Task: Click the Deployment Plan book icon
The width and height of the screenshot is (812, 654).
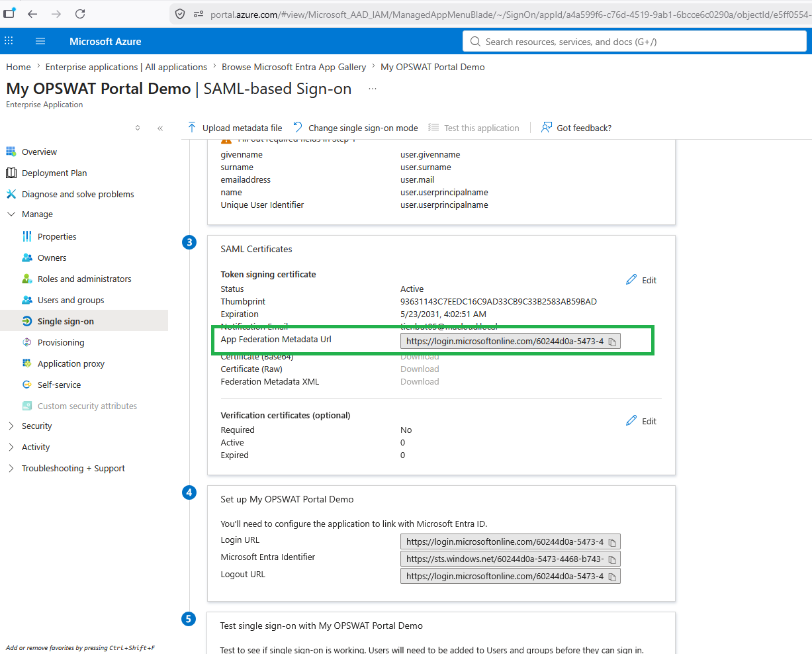Action: coord(11,173)
